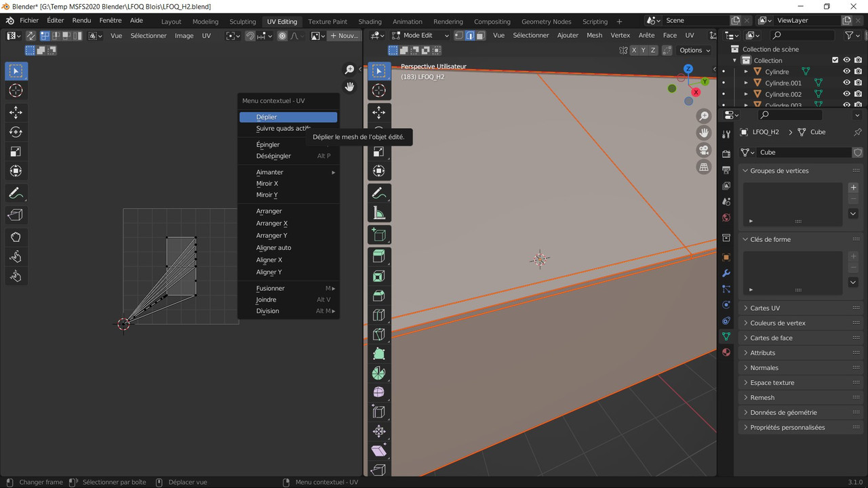Open the Object Data properties green triangle tab
This screenshot has height=488, width=868.
726,336
